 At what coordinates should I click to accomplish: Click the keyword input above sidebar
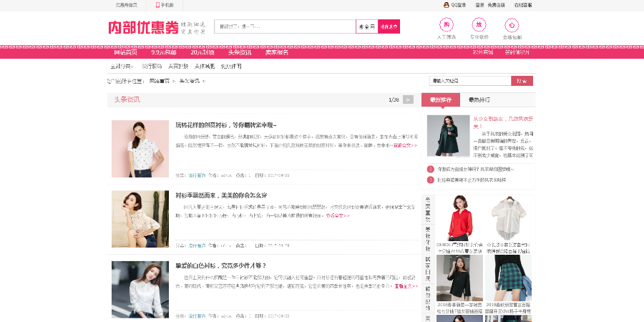tap(470, 81)
